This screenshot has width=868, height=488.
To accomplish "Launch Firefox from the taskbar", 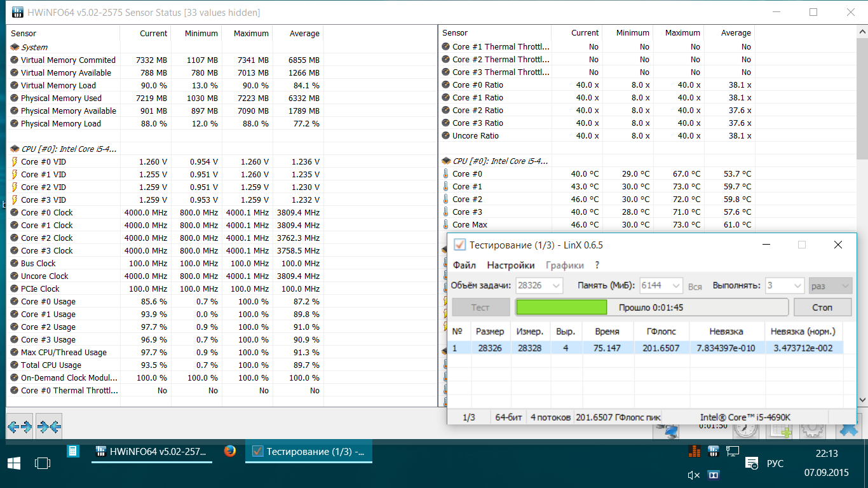I will tap(230, 451).
